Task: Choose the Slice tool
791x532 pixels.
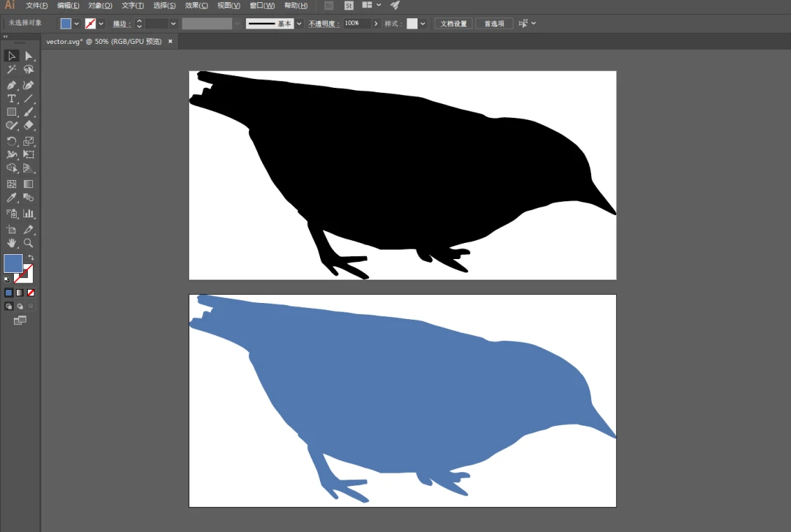Action: [x=29, y=230]
